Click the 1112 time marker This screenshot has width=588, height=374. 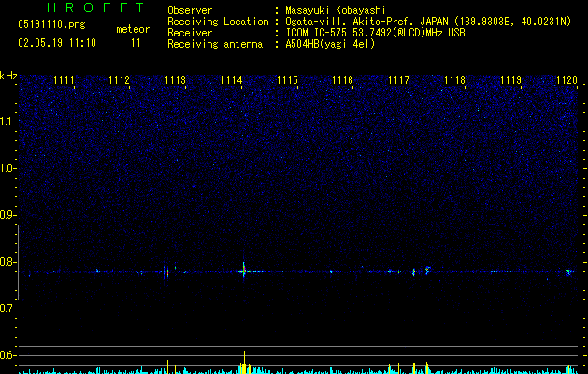click(120, 80)
